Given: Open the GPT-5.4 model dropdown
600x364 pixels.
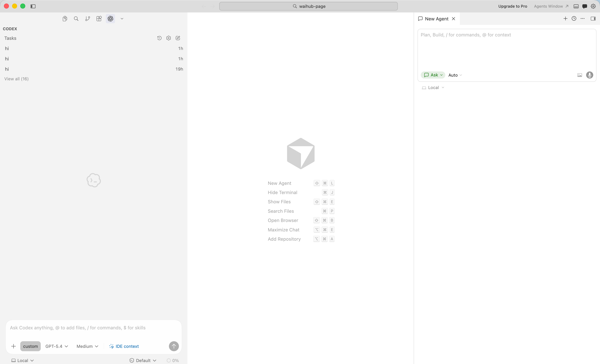Looking at the screenshot, I should tap(56, 346).
